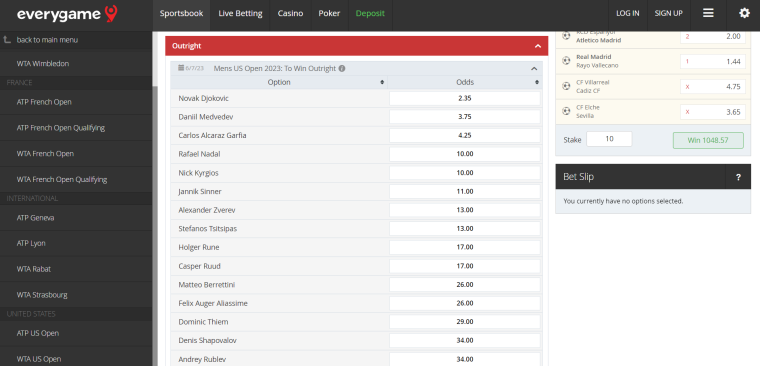This screenshot has width=760, height=366.
Task: Click soccer ball icon for Real Madrid match
Action: (566, 61)
